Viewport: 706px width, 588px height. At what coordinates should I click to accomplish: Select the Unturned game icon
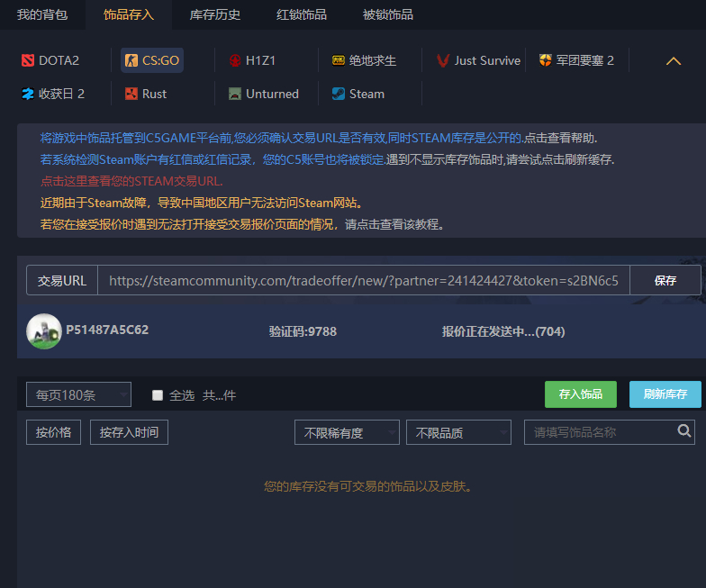[234, 94]
